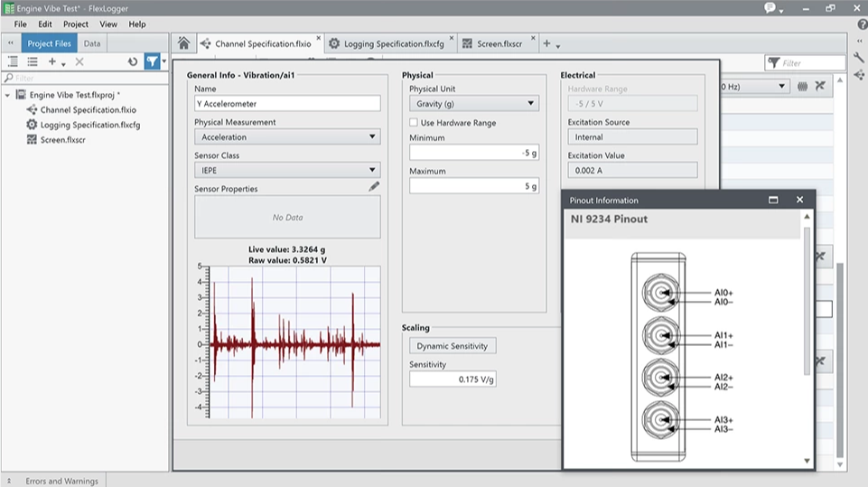Select the Channel Specification.flxio tab
Viewport: 868px width, 487px height.
pyautogui.click(x=263, y=43)
